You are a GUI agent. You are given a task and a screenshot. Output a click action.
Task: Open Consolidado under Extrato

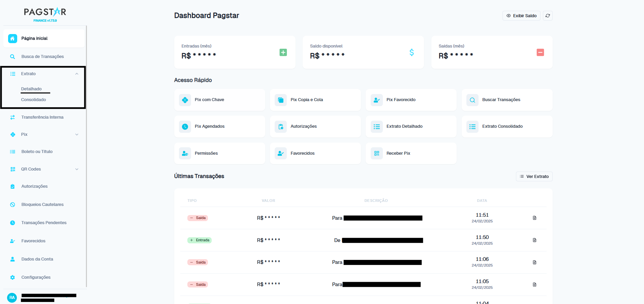click(x=33, y=100)
